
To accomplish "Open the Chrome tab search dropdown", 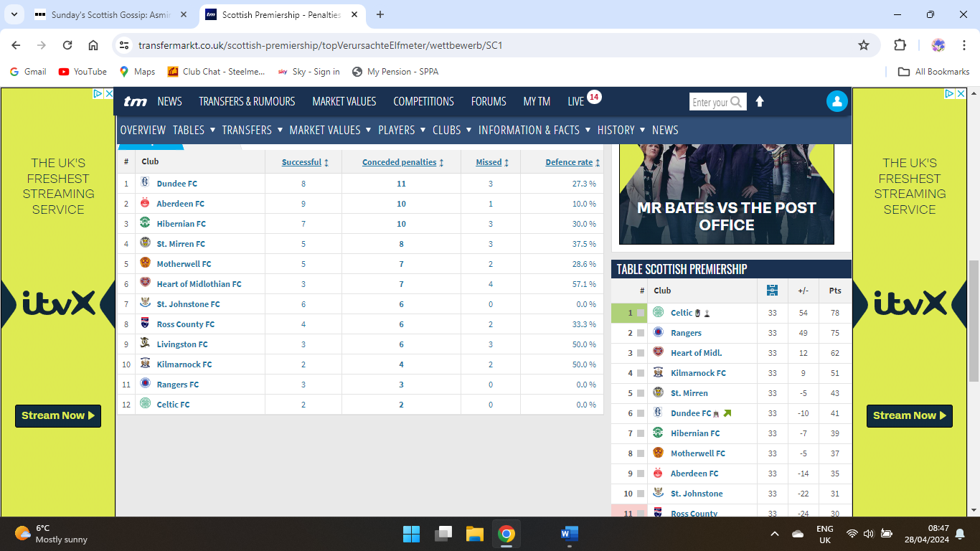I will coord(14,14).
